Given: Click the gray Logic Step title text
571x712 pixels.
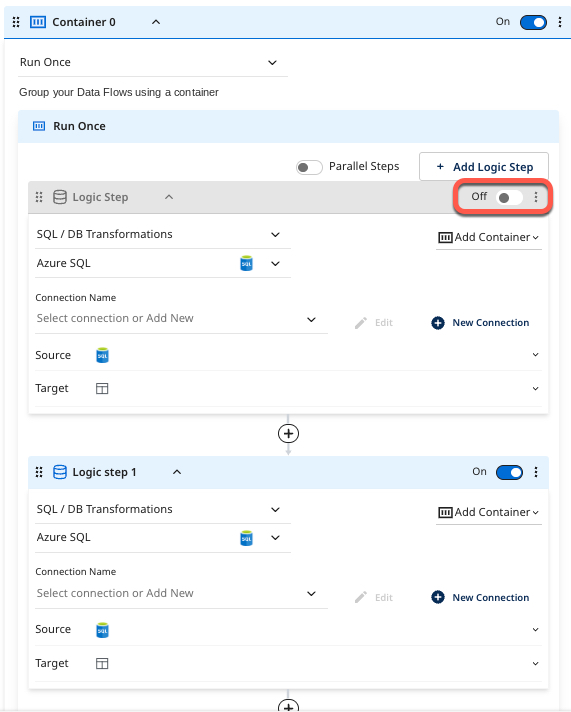Looking at the screenshot, I should 100,197.
